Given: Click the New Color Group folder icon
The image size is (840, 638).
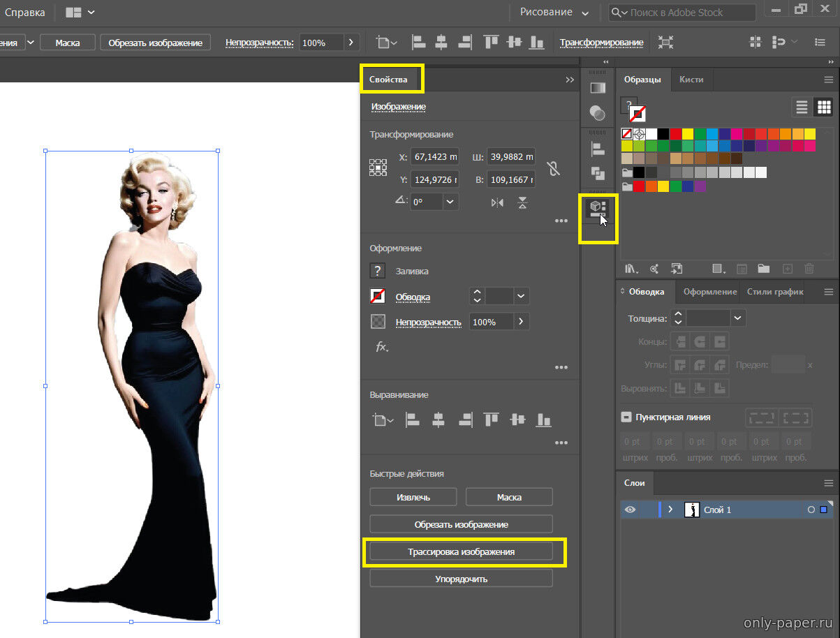Looking at the screenshot, I should [x=763, y=268].
